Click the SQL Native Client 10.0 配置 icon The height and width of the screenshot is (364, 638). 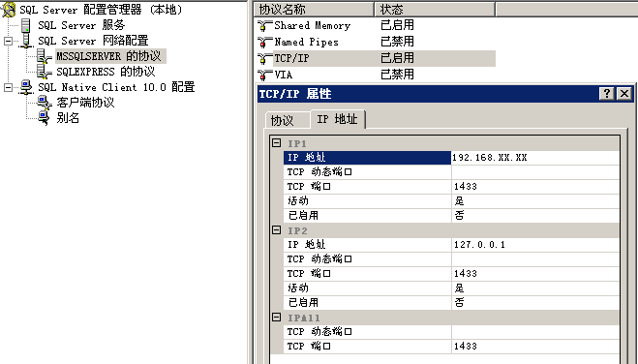click(26, 87)
